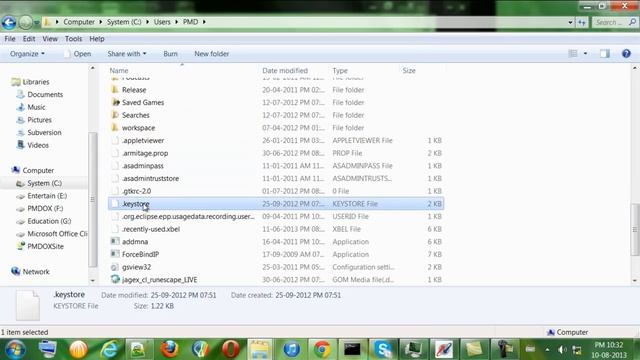Image resolution: width=640 pixels, height=360 pixels.
Task: Open the View menu
Action: click(x=50, y=39)
